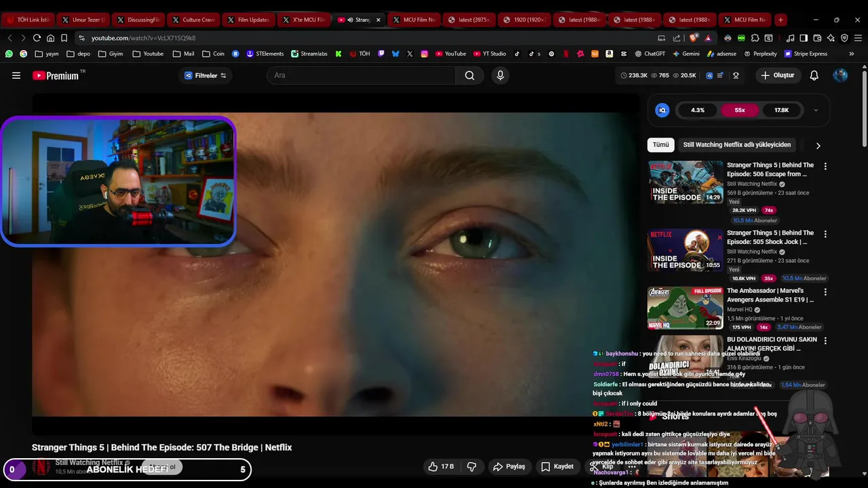Open Streamlabs bookmark

(x=309, y=54)
